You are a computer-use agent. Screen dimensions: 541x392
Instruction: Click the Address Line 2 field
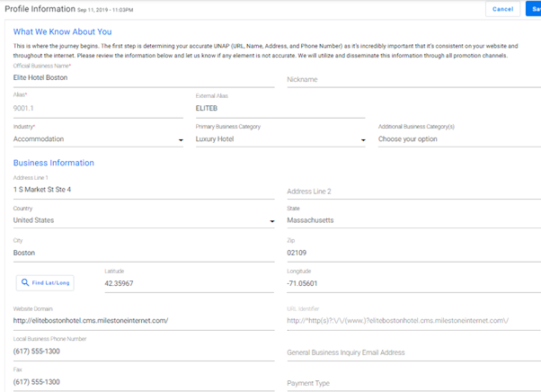click(413, 192)
